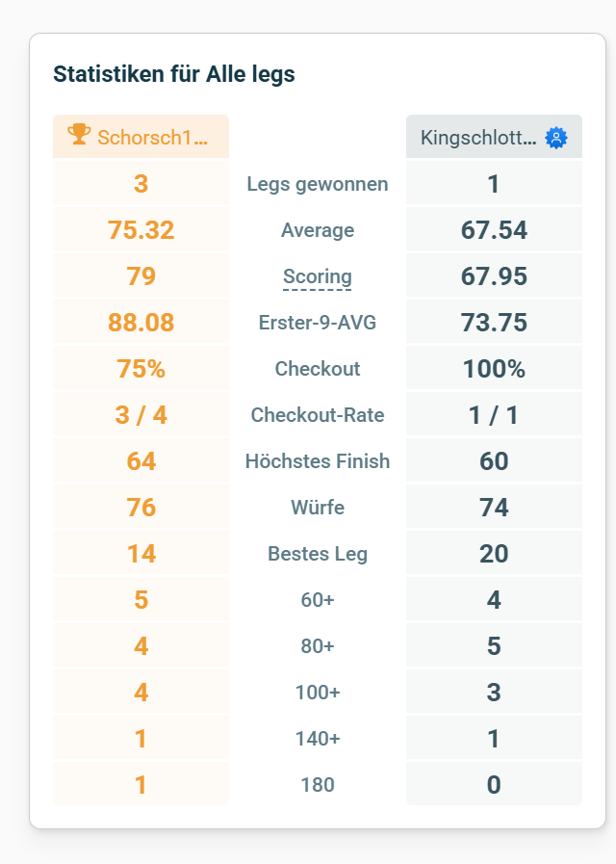Open details for the Würfe row

(x=318, y=507)
